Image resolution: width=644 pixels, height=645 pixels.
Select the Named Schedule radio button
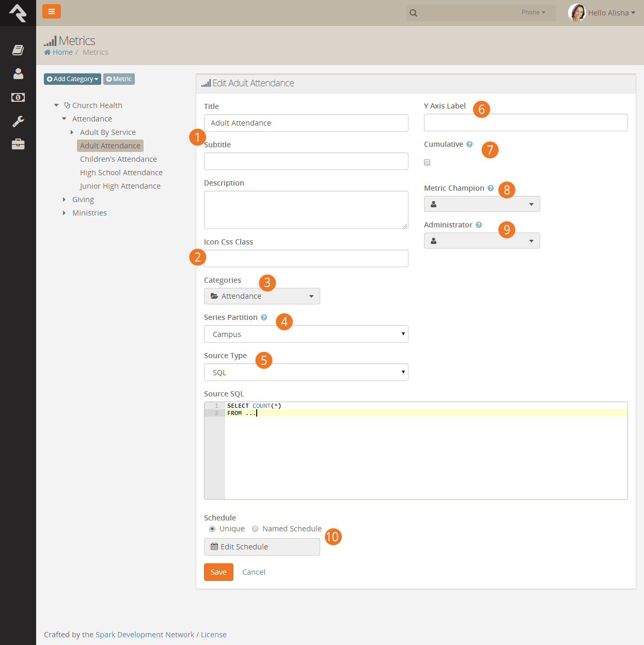pos(255,529)
